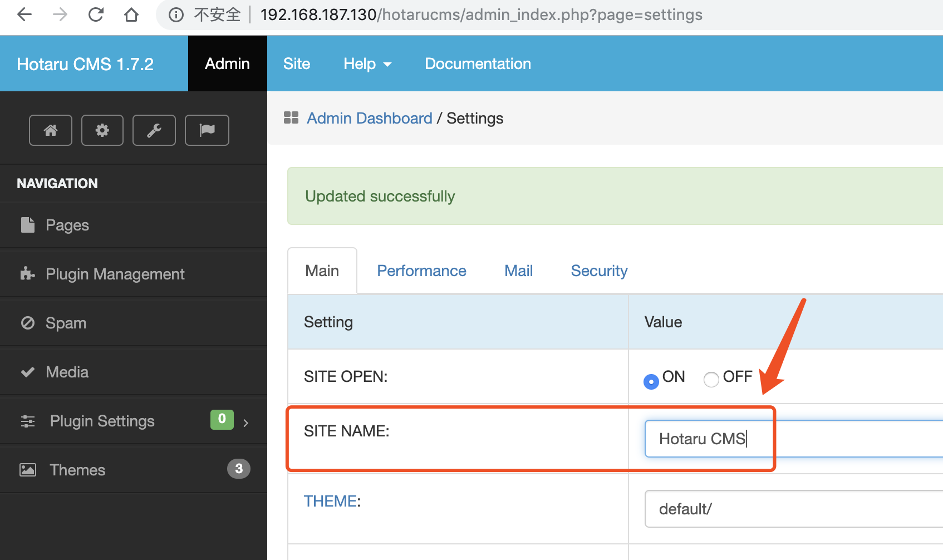The image size is (943, 560).
Task: Switch to the Security tab
Action: 599,271
